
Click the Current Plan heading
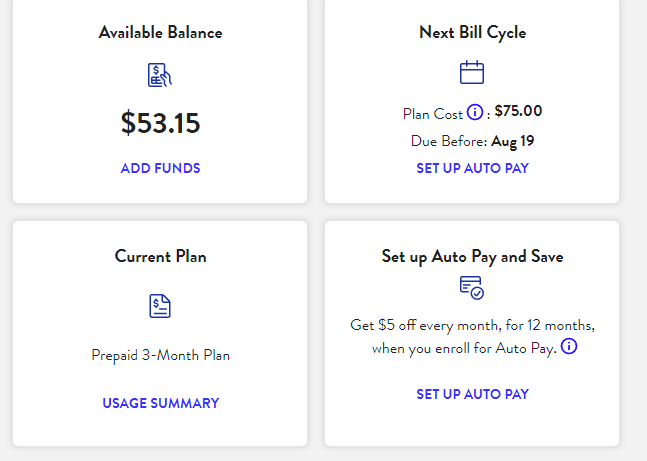click(x=160, y=256)
